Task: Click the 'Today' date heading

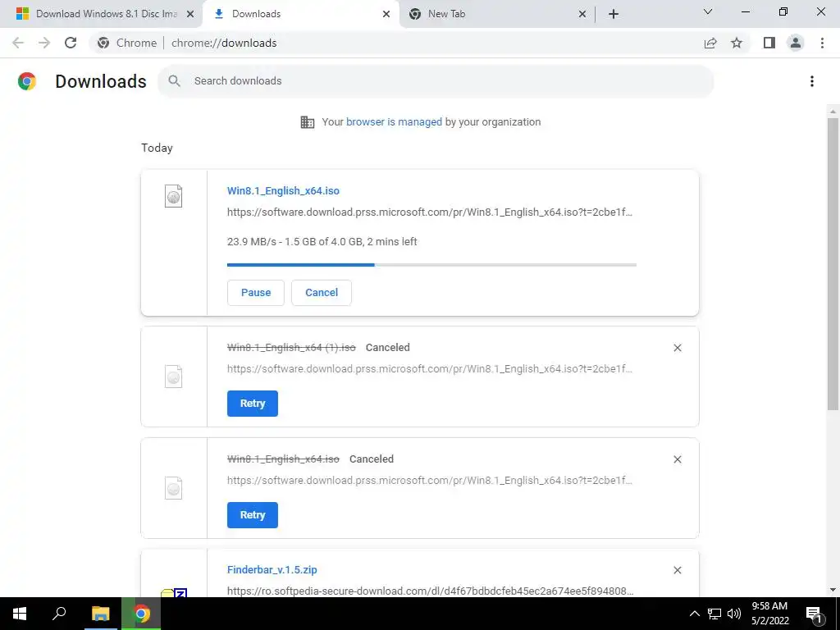Action: (x=157, y=148)
